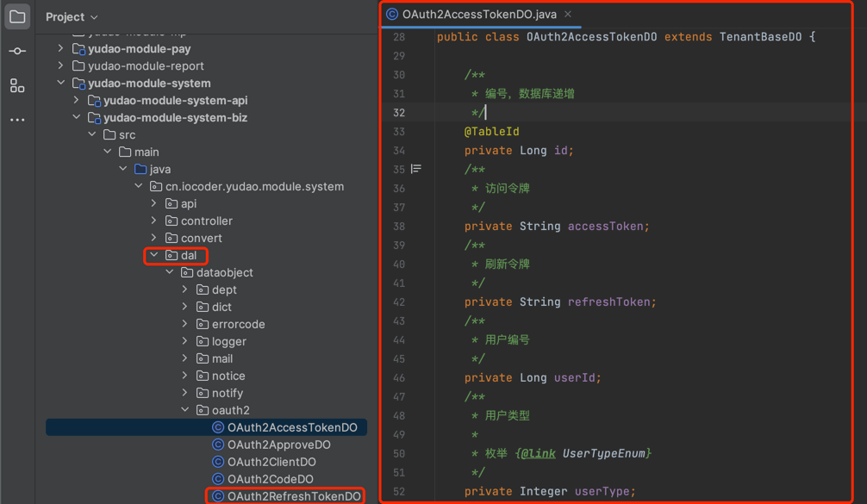This screenshot has width=867, height=504.
Task: Click the gutter icon on line 35
Action: (416, 169)
